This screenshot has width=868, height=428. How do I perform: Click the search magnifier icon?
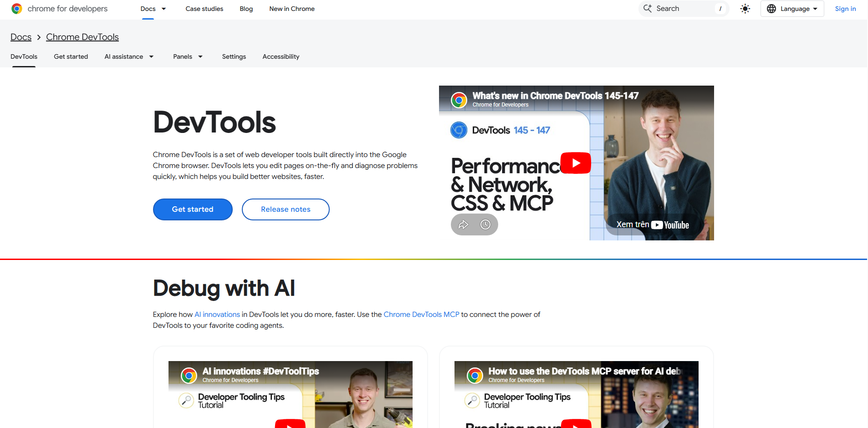pyautogui.click(x=648, y=8)
